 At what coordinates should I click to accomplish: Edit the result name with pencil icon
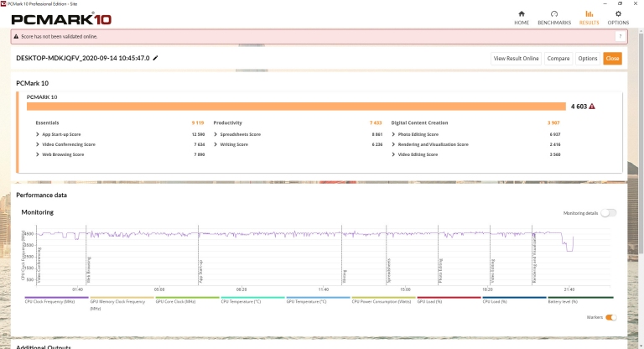point(155,58)
